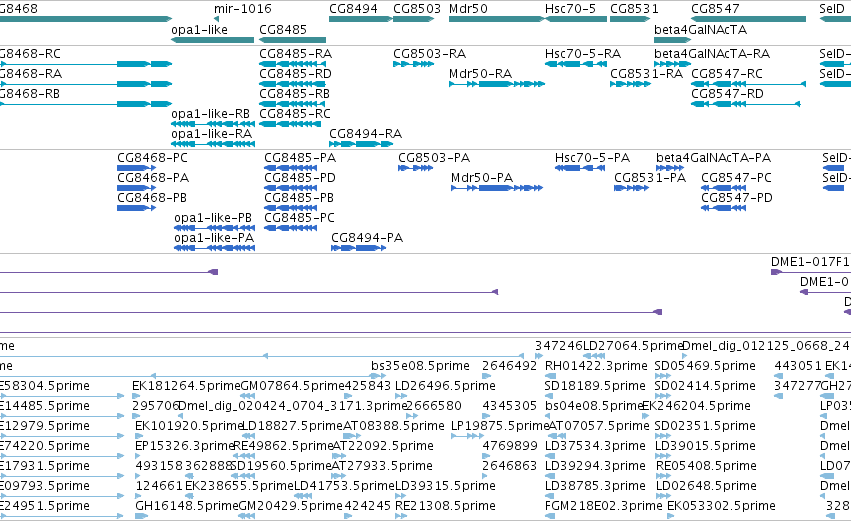Open transcript CG8485-RA
The image size is (851, 521).
(296, 54)
